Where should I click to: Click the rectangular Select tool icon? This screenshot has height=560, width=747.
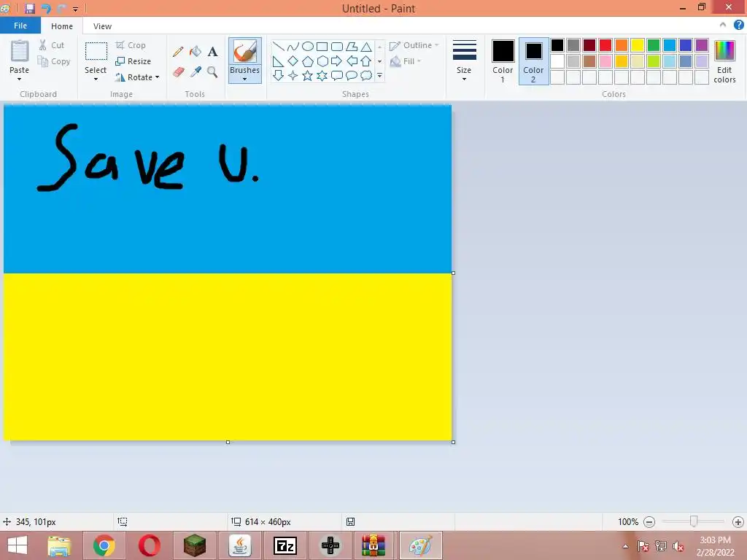coord(96,52)
